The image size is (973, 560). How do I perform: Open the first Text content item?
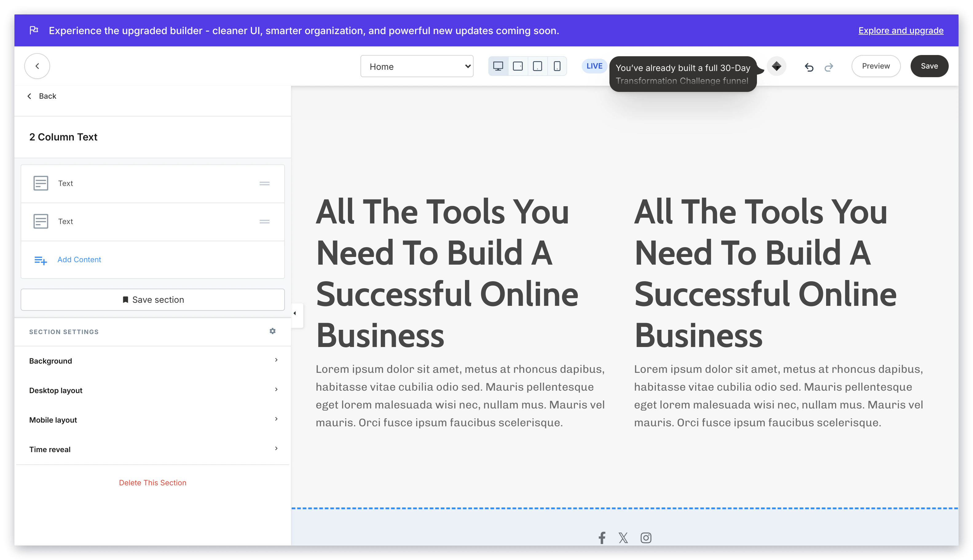pyautogui.click(x=153, y=183)
